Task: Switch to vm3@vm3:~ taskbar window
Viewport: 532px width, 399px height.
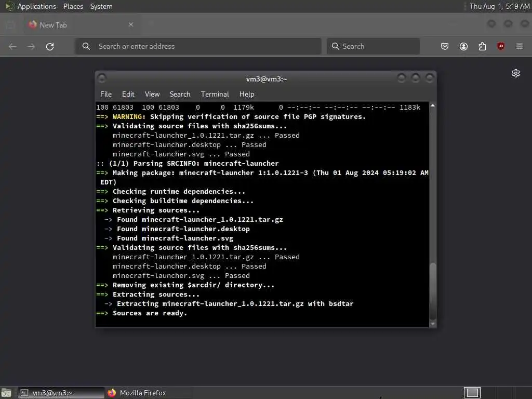Action: pos(61,393)
